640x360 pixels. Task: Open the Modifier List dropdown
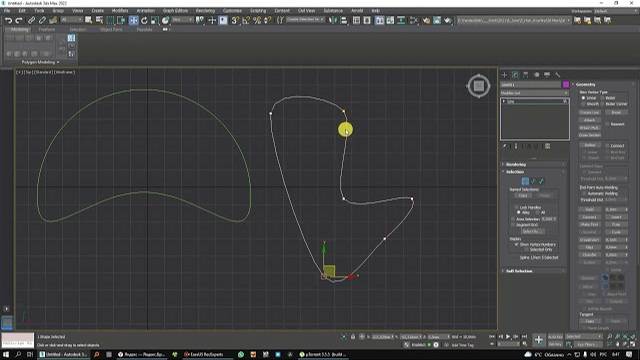click(x=534, y=93)
